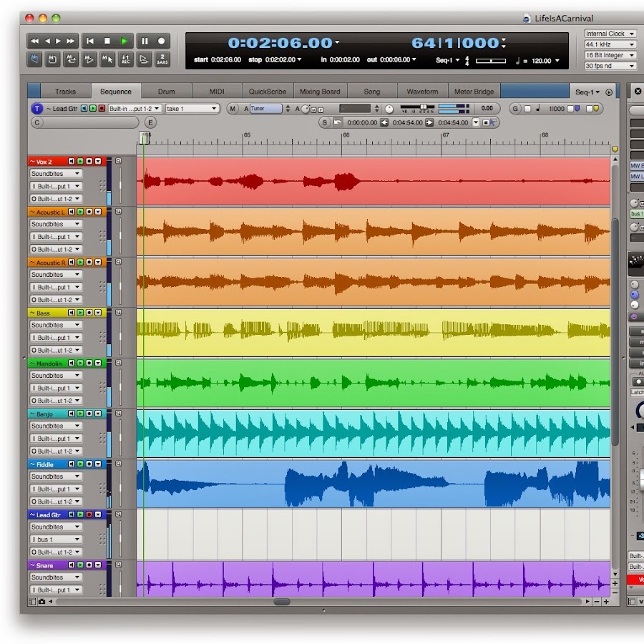Click the Song tab button

coord(372,92)
